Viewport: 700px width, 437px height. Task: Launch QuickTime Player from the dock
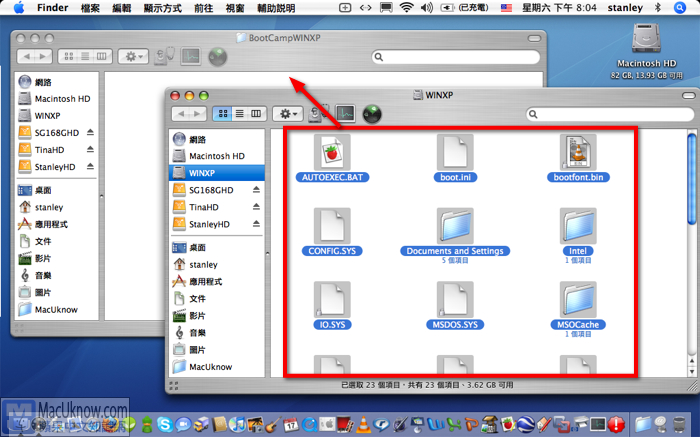pos(309,424)
